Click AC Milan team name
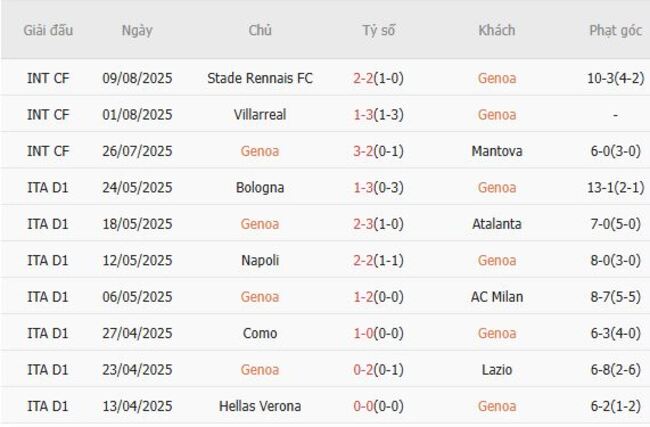 click(x=496, y=297)
